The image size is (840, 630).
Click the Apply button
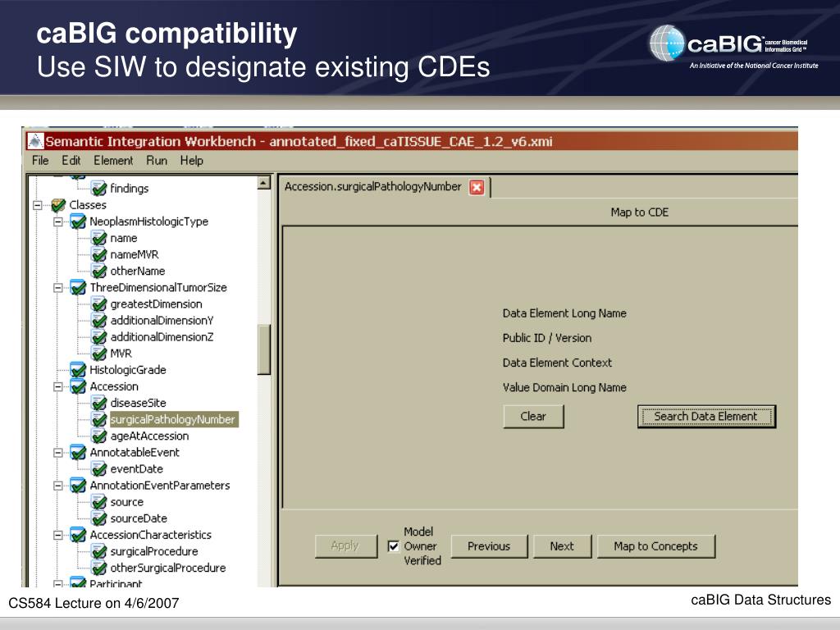345,546
